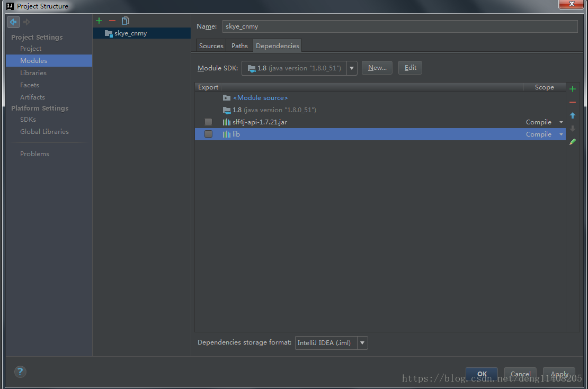Open the Module SDK dropdown
The image size is (588, 389).
[x=352, y=68]
